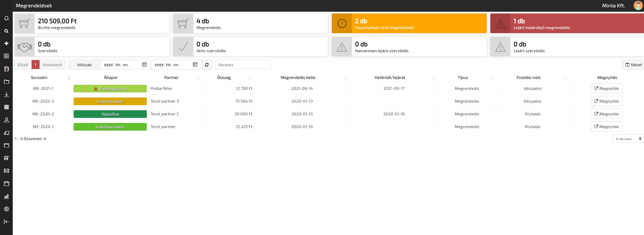This screenshot has height=235, width=644.
Task: Open order ME-2021-1 with Megnyitás button
Action: (606, 88)
